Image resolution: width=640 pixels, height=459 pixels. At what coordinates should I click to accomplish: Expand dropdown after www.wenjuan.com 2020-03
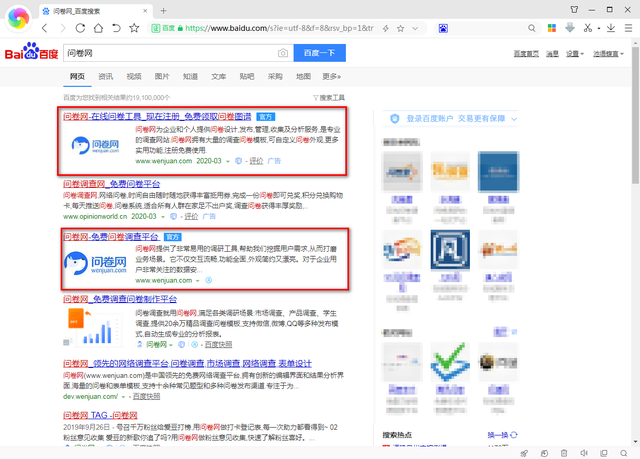pos(228,161)
